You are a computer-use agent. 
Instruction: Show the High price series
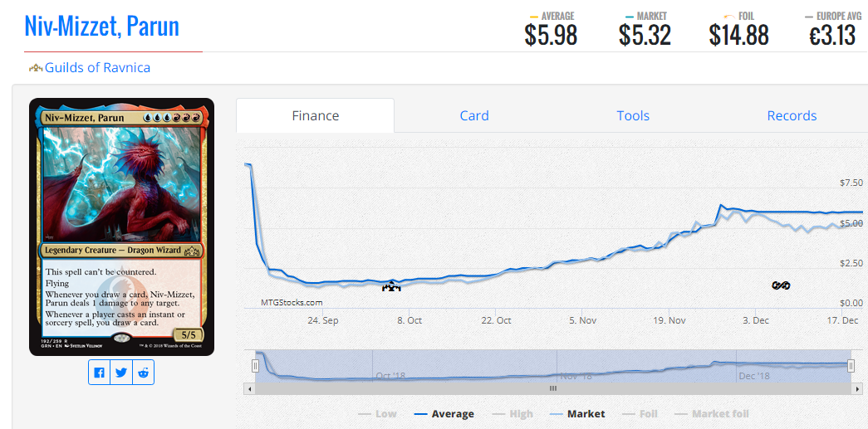(512, 413)
